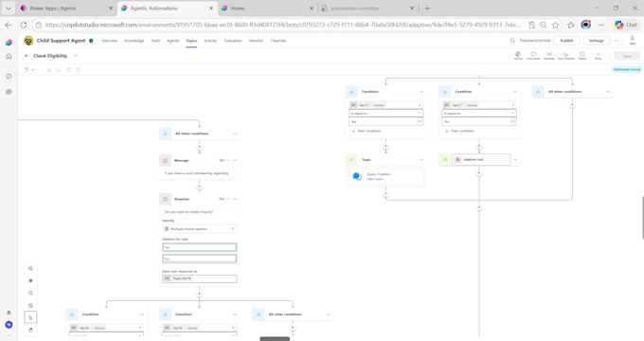Click the add node plus below Do you want question
Viewport: 644px width, 341px height.
click(x=199, y=294)
